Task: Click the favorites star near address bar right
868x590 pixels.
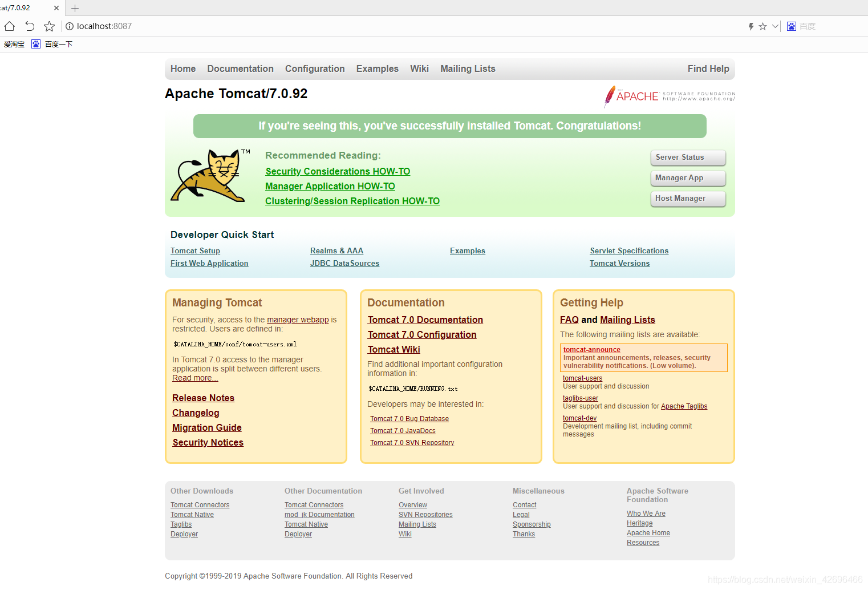Action: [762, 26]
